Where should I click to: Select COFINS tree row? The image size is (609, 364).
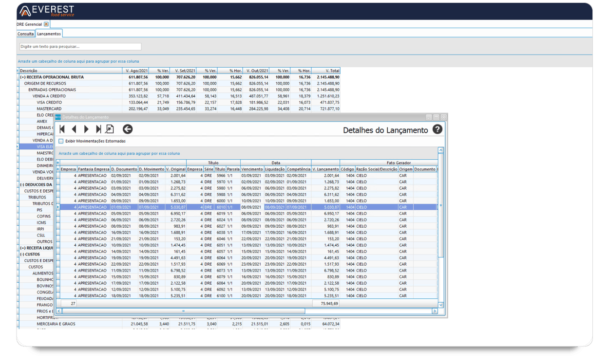pyautogui.click(x=36, y=217)
